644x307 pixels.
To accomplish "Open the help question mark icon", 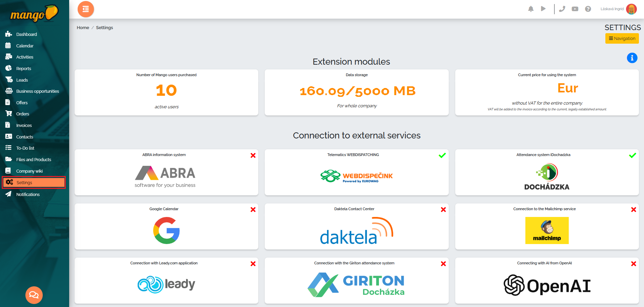I will tap(588, 9).
